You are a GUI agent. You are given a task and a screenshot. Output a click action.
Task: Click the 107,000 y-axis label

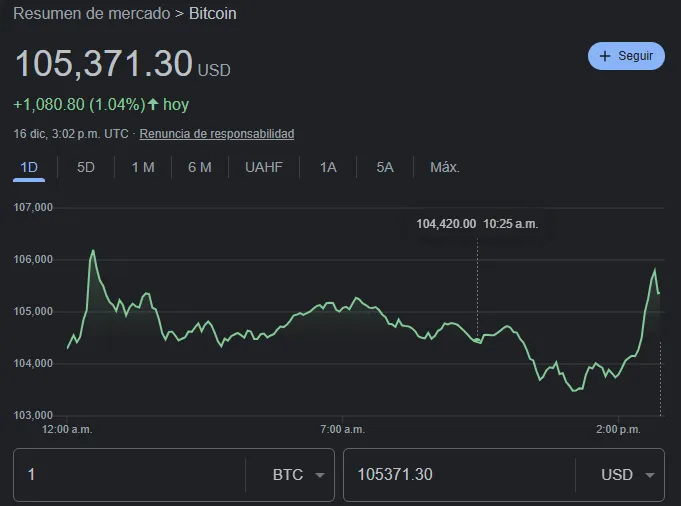33,207
